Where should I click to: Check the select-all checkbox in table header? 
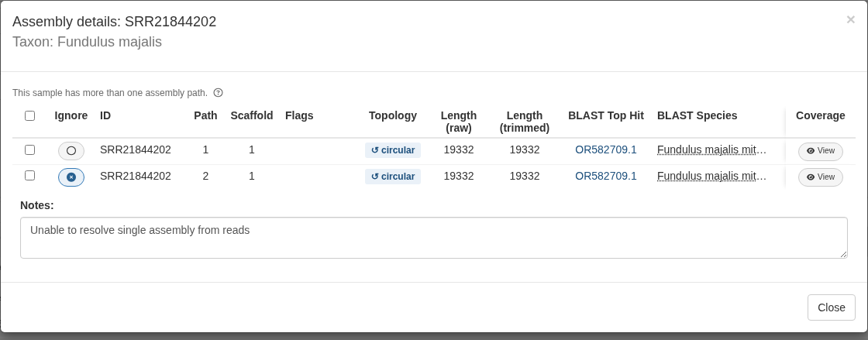[x=30, y=115]
